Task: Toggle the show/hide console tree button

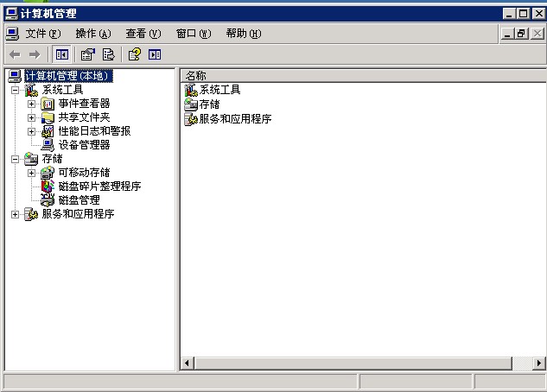Action: (x=61, y=54)
